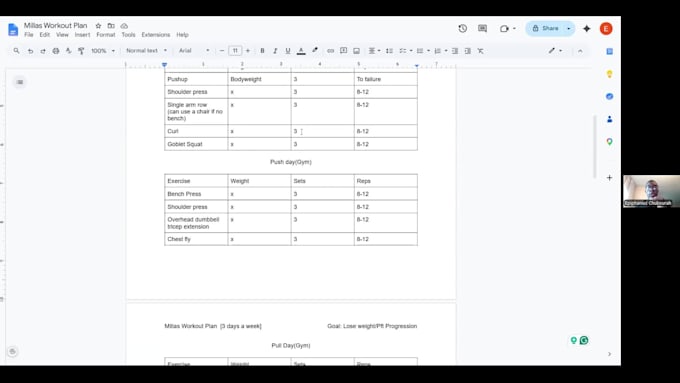This screenshot has width=680, height=383.
Task: Open the Keep notes side panel
Action: click(609, 74)
